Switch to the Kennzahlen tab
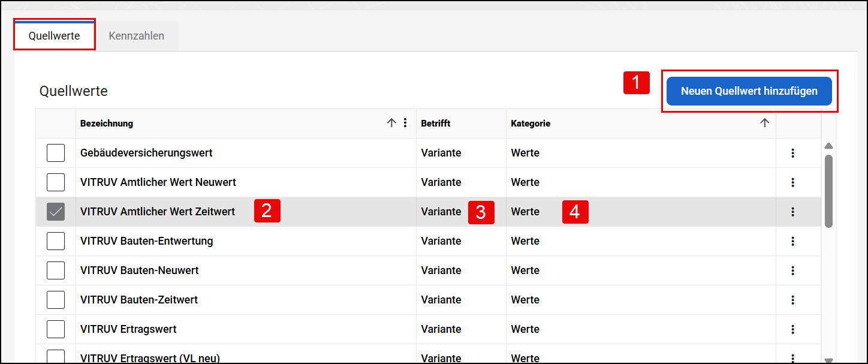This screenshot has width=868, height=364. pos(137,36)
